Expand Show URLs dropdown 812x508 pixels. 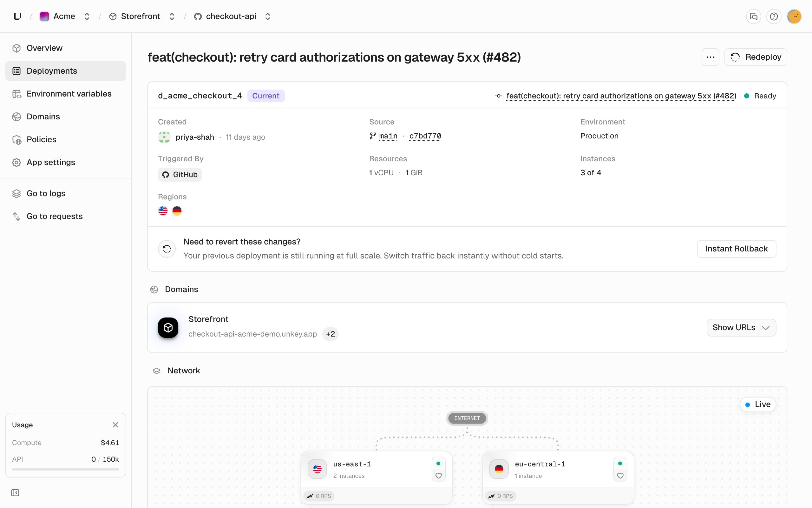tap(741, 328)
